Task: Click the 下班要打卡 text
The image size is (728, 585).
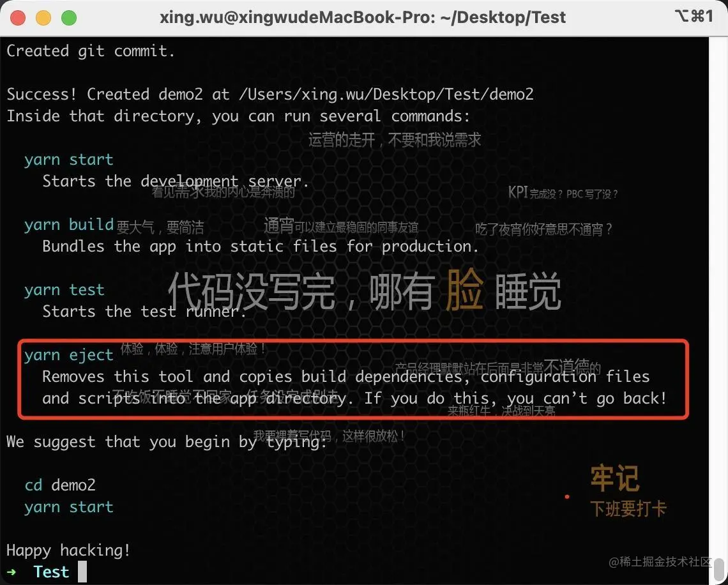Action: tap(628, 509)
